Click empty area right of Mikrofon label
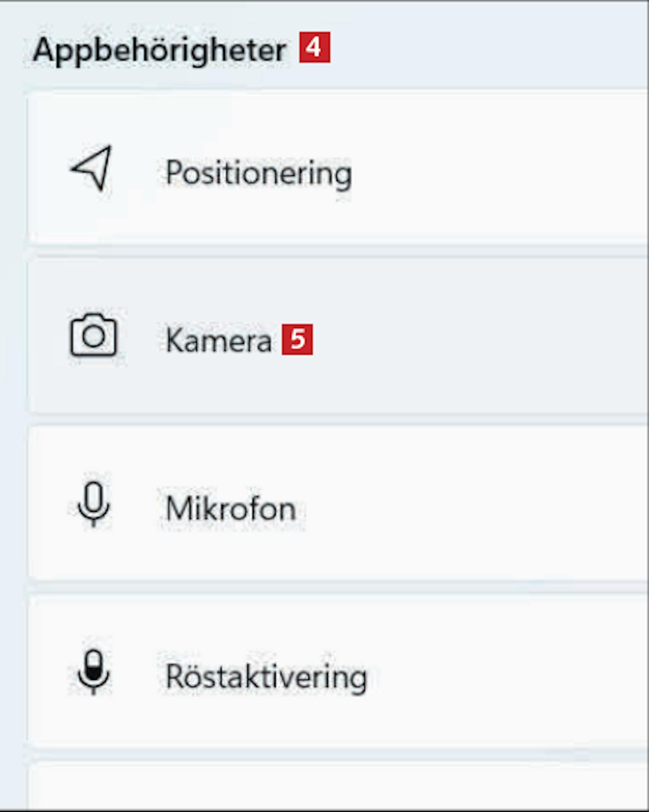Screen dimensions: 649x812 [476, 508]
